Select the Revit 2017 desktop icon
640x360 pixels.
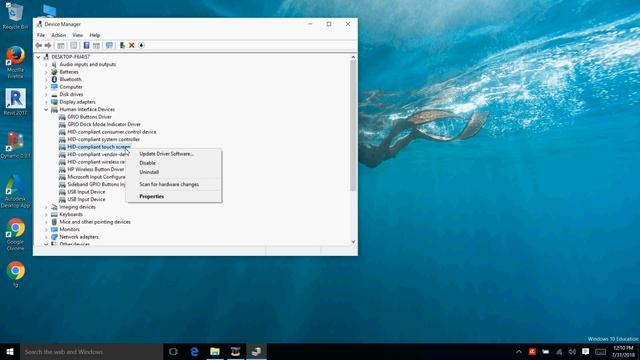(15, 102)
